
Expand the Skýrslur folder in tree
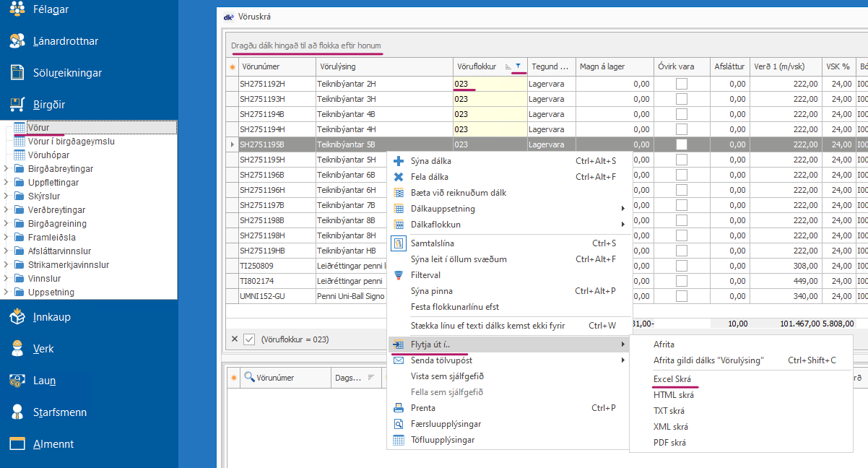click(7, 196)
